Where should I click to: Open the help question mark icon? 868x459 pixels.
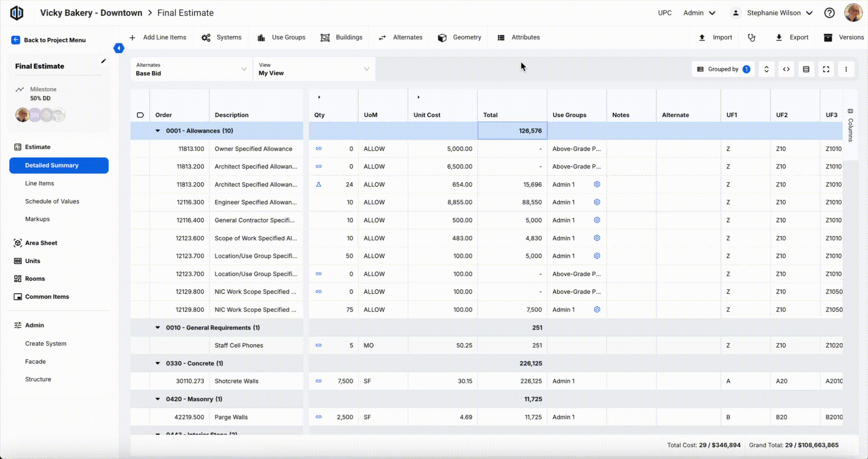click(829, 13)
